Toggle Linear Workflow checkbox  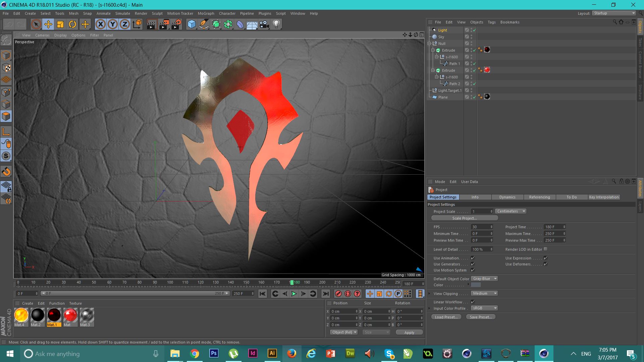click(x=473, y=302)
